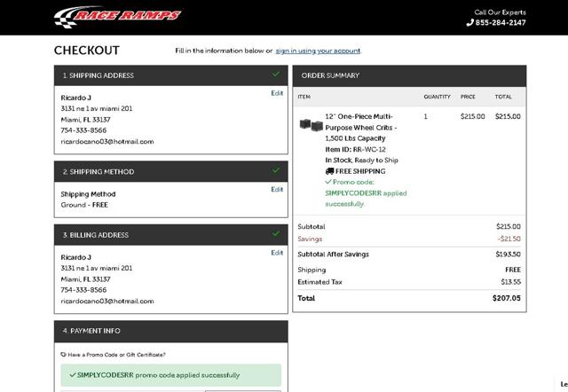Select the 2. SHIPPING METHOD section header
The image size is (568, 392).
point(171,171)
